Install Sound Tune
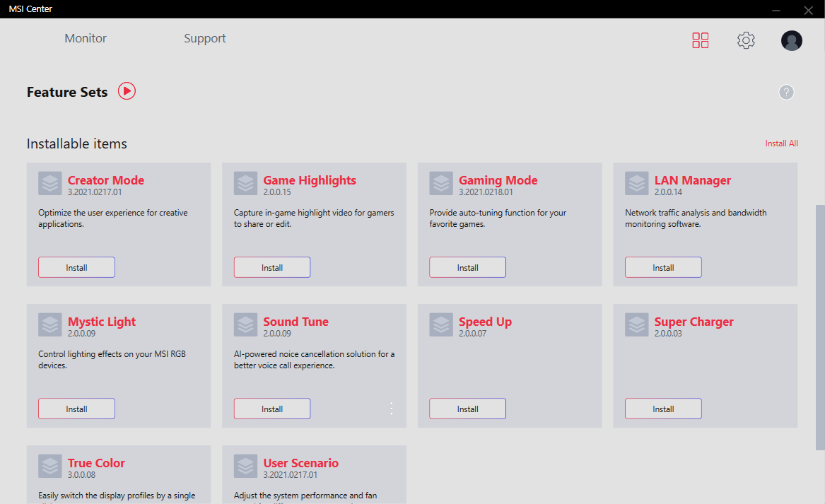Screen dimensions: 825x504 pyautogui.click(x=272, y=409)
